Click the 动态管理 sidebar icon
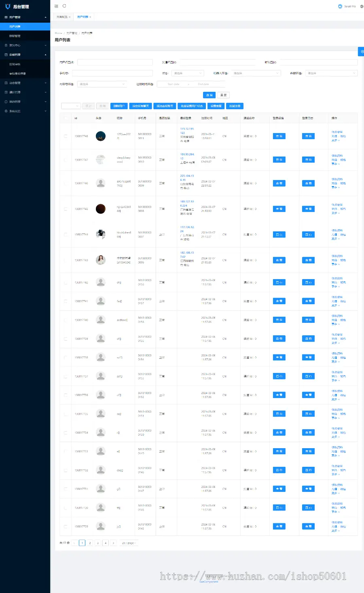 tap(6, 83)
